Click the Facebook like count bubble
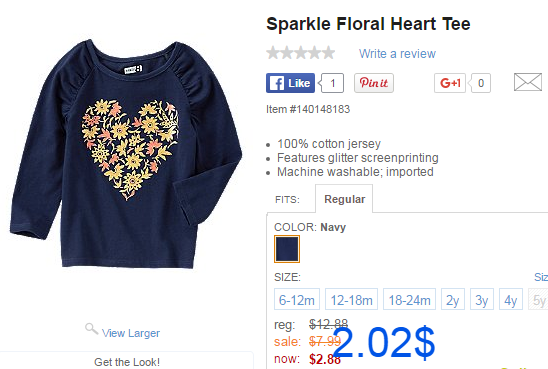This screenshot has width=548, height=369. pos(332,83)
